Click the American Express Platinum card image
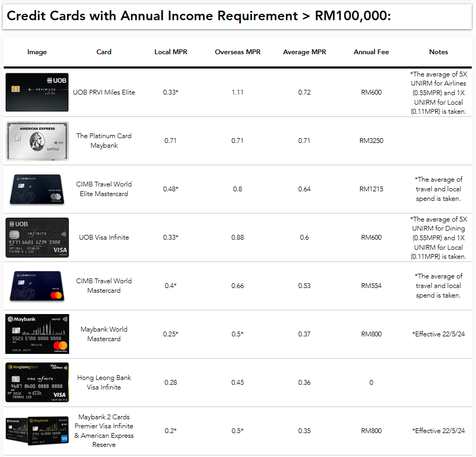Image resolution: width=476 pixels, height=457 pixels. (x=37, y=141)
